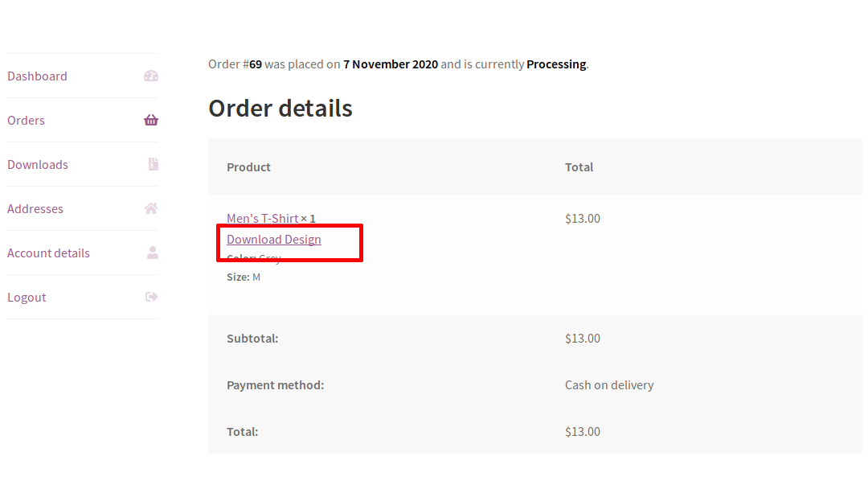Open the Men's T-Shirt product link
This screenshot has width=868, height=489.
[x=262, y=218]
